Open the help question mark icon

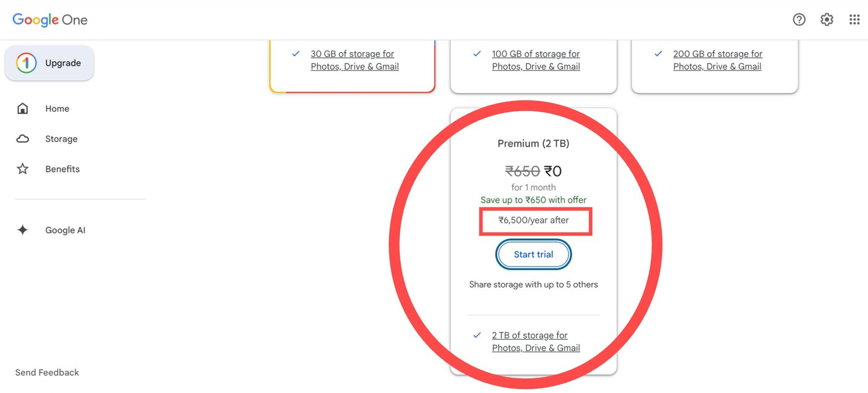tap(799, 20)
